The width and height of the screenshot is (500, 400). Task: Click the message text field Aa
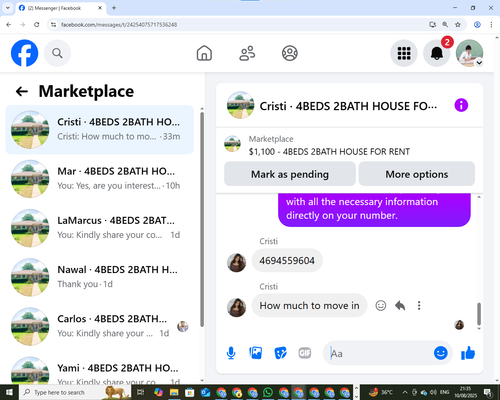pyautogui.click(x=378, y=353)
